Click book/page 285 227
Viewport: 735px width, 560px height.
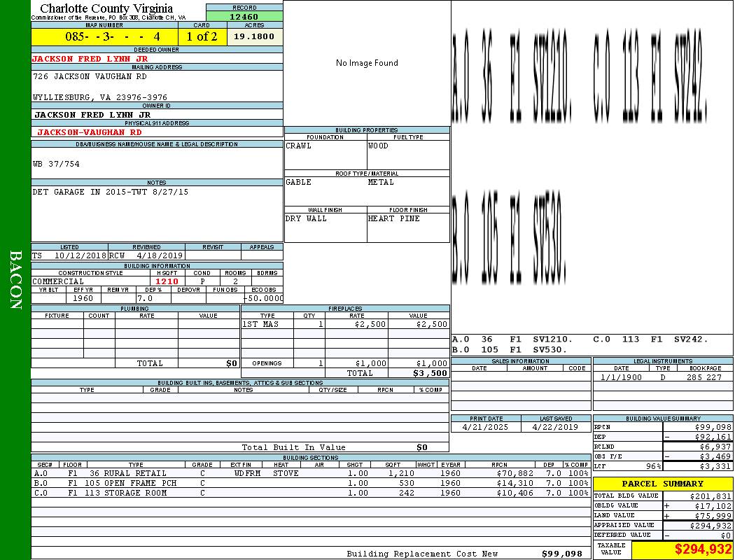[x=704, y=377]
